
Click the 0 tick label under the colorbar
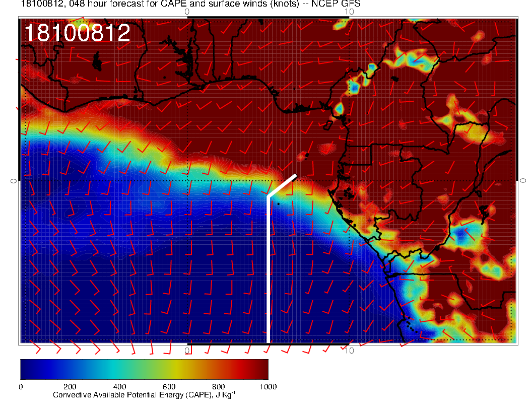[x=21, y=387]
